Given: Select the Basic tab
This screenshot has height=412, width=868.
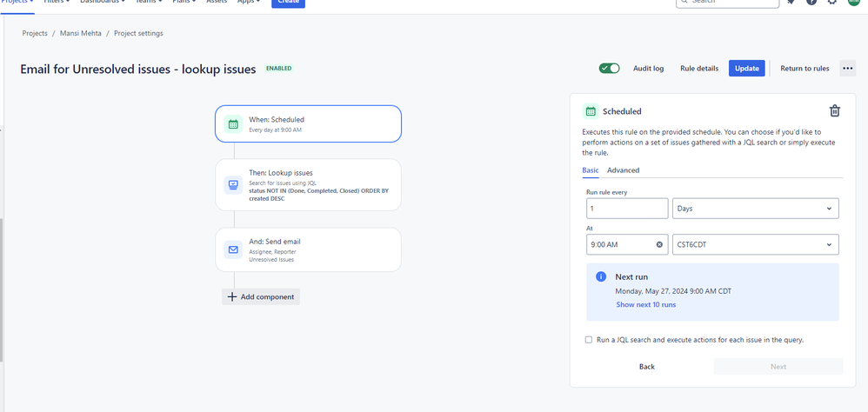Looking at the screenshot, I should tap(590, 170).
